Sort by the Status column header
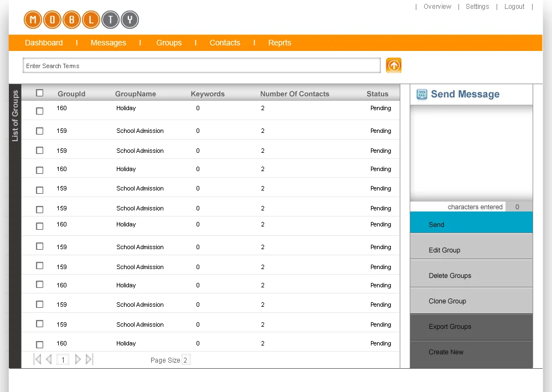Image resolution: width=552 pixels, height=392 pixels. [378, 94]
